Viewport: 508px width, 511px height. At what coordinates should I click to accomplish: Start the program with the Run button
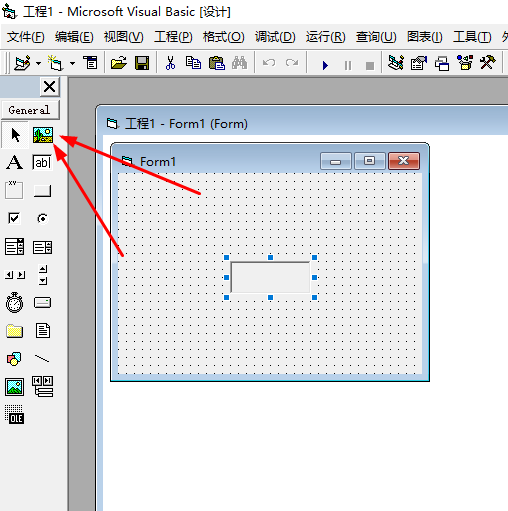325,65
